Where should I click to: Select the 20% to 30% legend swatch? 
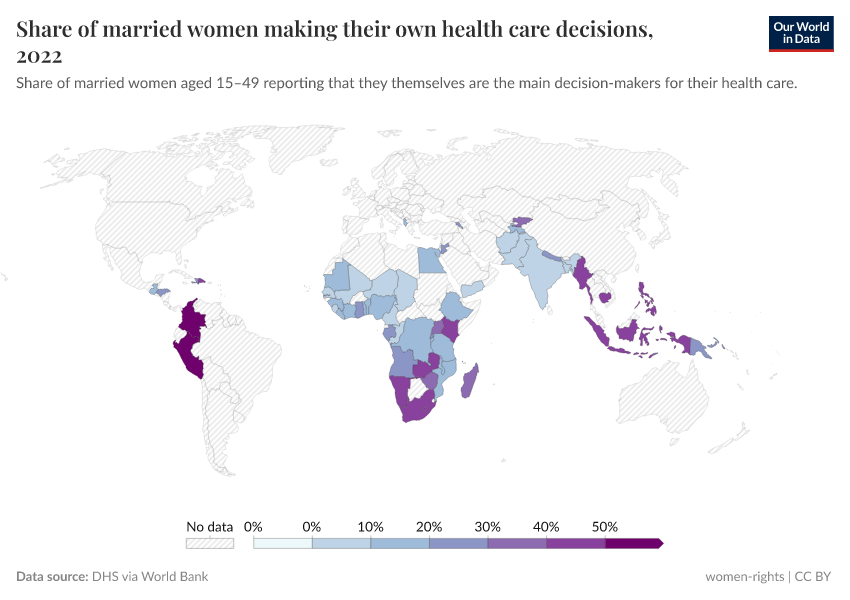[x=458, y=543]
